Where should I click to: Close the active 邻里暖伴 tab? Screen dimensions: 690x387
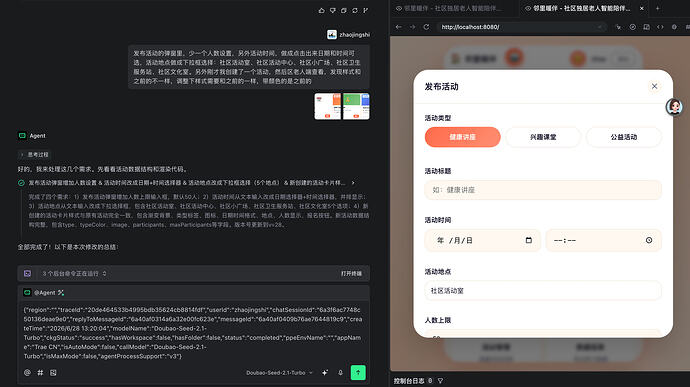tap(642, 8)
